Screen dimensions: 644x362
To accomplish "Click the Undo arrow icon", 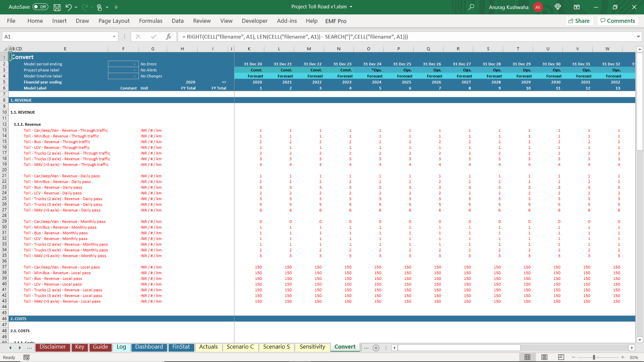I will point(68,7).
